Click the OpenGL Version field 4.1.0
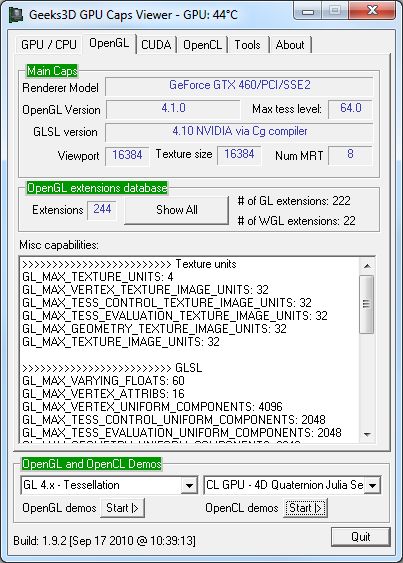Image resolution: width=403 pixels, height=563 pixels. [173, 109]
